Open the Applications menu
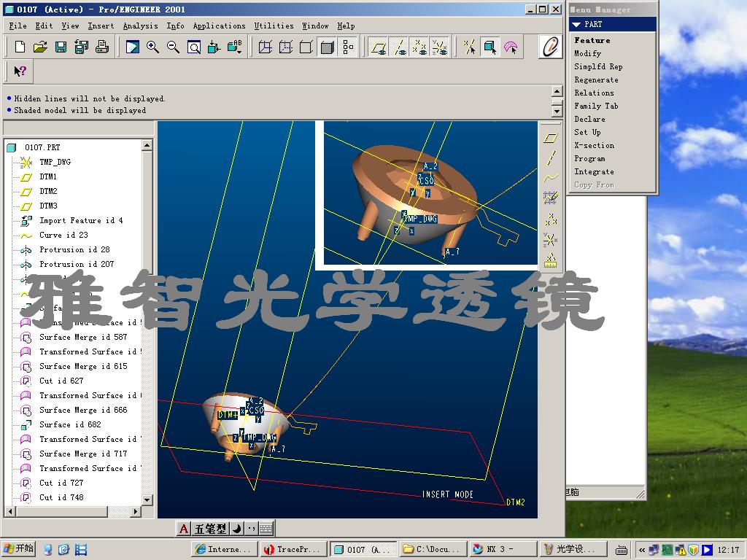Viewport: 747px width, 560px height. pyautogui.click(x=219, y=26)
